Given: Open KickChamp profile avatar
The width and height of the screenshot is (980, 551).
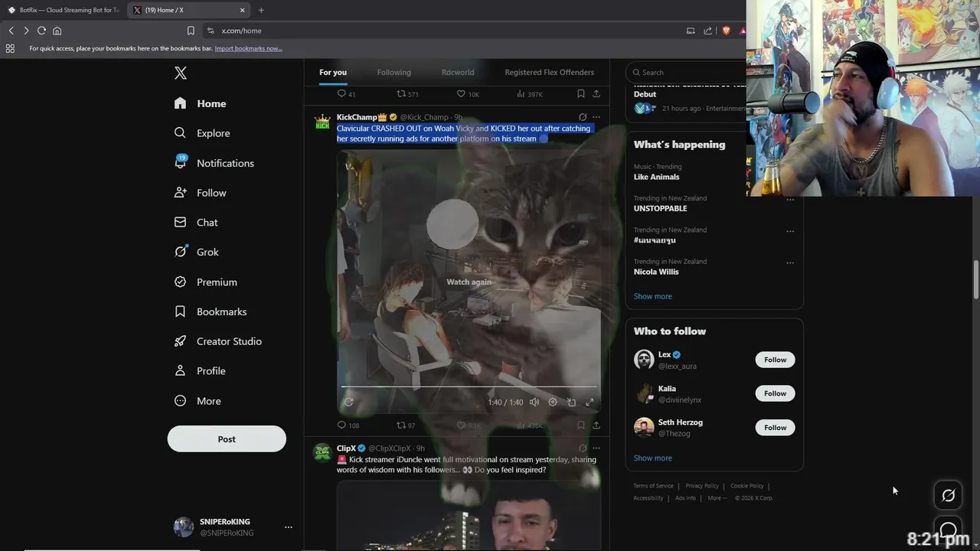Looking at the screenshot, I should [322, 122].
